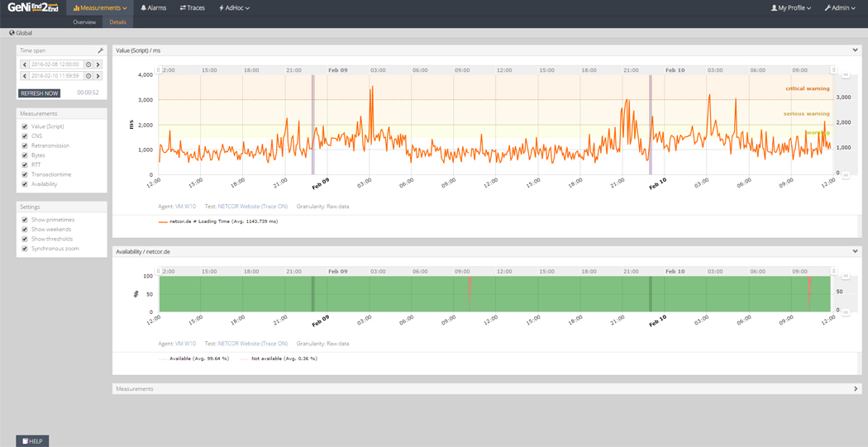
Task: Click the critical warning threshold label
Action: 808,88
